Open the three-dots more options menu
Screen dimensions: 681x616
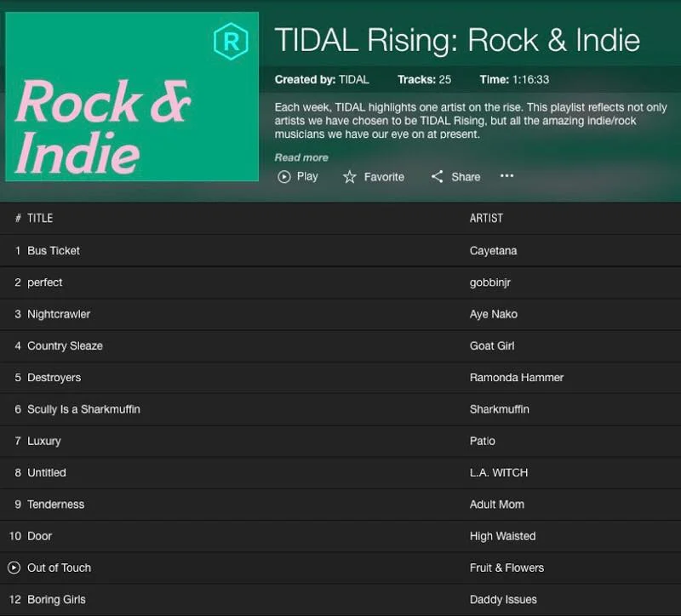[506, 176]
